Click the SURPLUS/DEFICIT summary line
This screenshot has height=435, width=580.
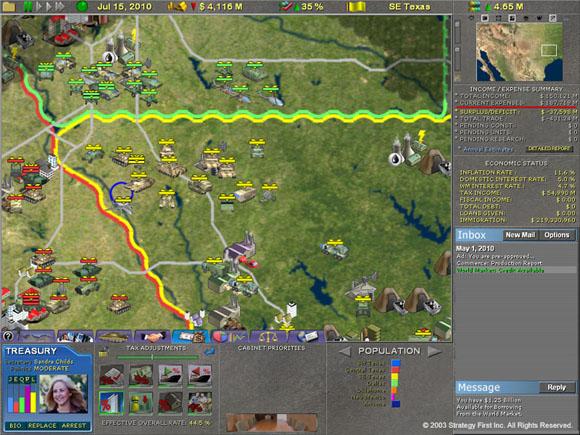516,112
